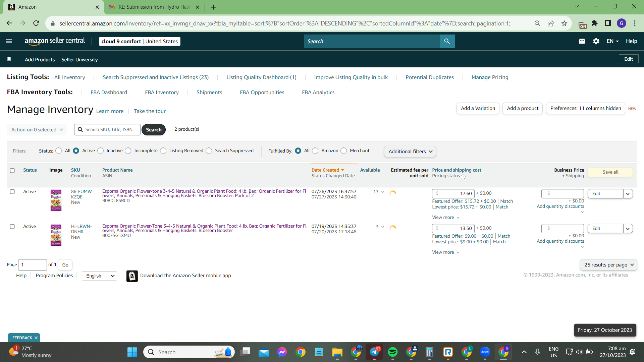Expand View more for the $17.60 listing

coord(446,218)
